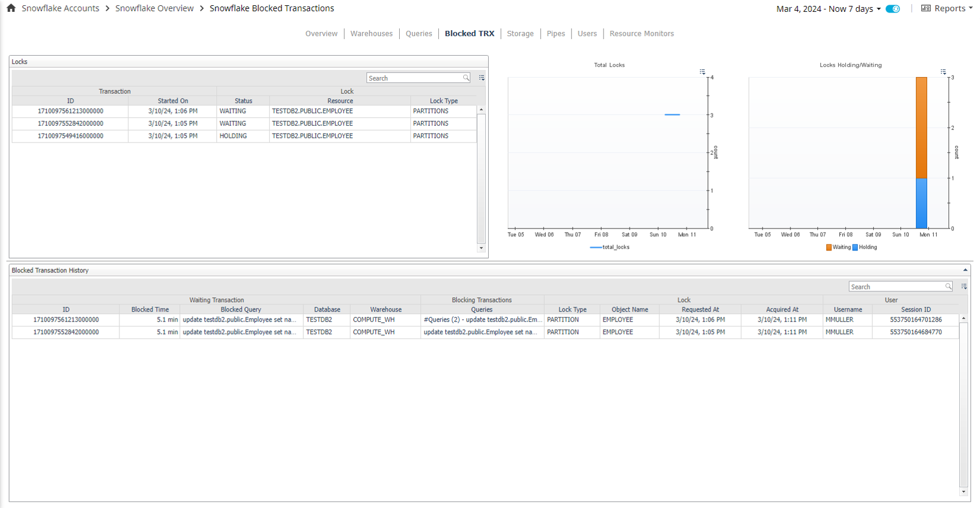The width and height of the screenshot is (980, 508).
Task: Sort Locks table by Status column
Action: (244, 101)
